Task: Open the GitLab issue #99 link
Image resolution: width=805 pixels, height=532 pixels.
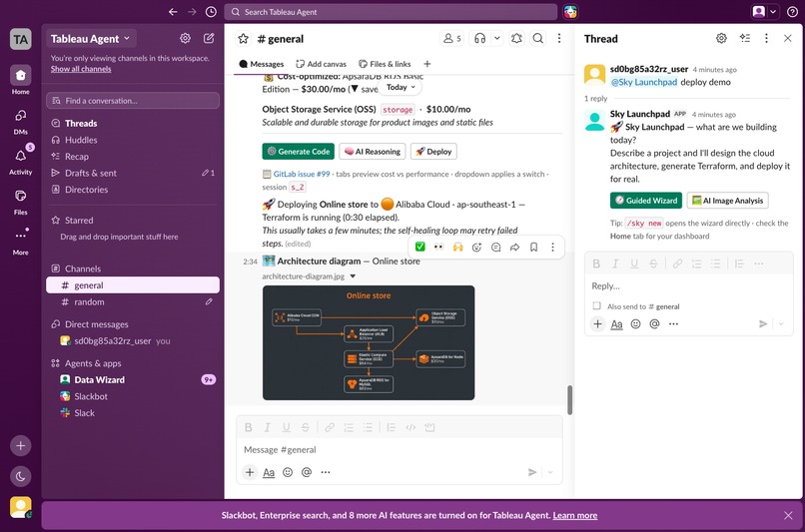Action: 302,174
